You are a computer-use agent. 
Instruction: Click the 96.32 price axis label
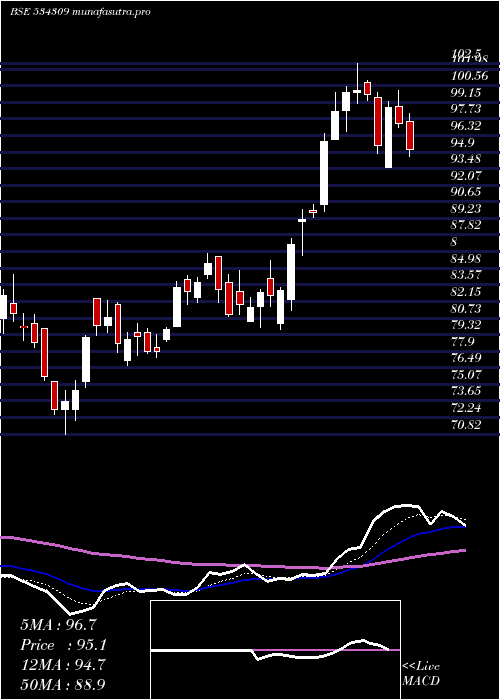click(466, 126)
